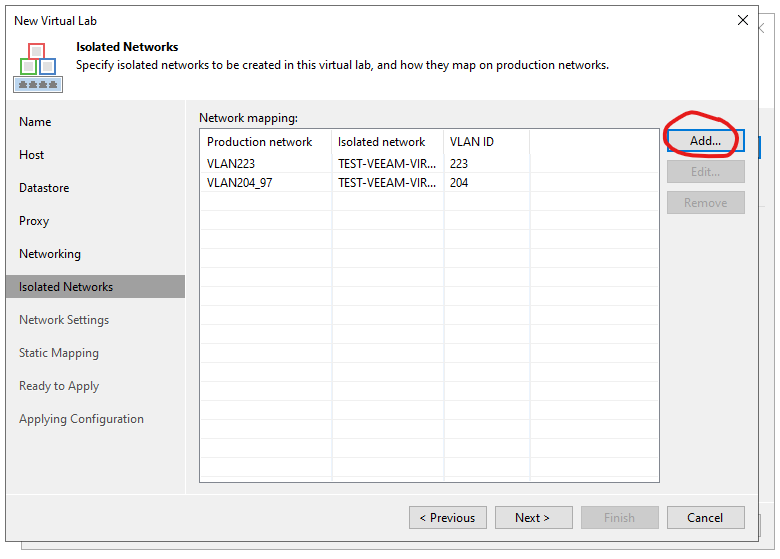Select the Isolated Networks step
780x559 pixels.
pos(96,287)
